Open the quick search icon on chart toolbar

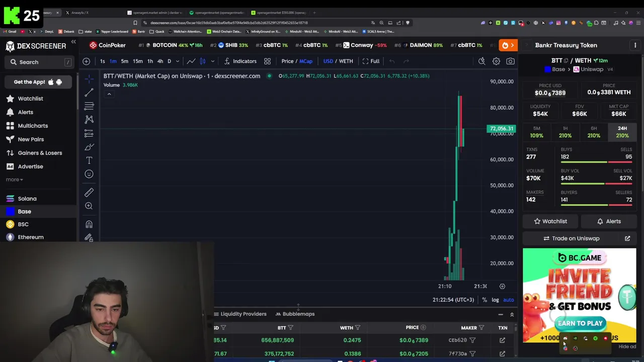(x=481, y=61)
